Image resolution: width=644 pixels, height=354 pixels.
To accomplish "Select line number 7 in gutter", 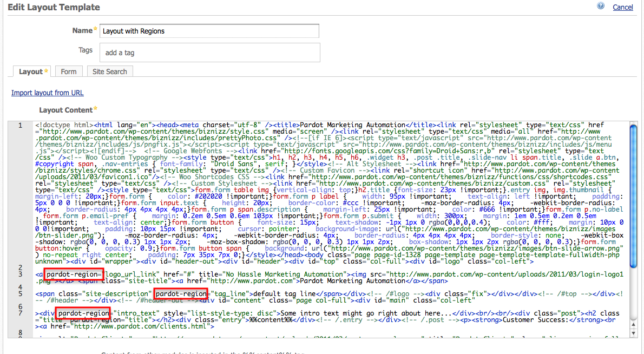I will pyautogui.click(x=20, y=313).
